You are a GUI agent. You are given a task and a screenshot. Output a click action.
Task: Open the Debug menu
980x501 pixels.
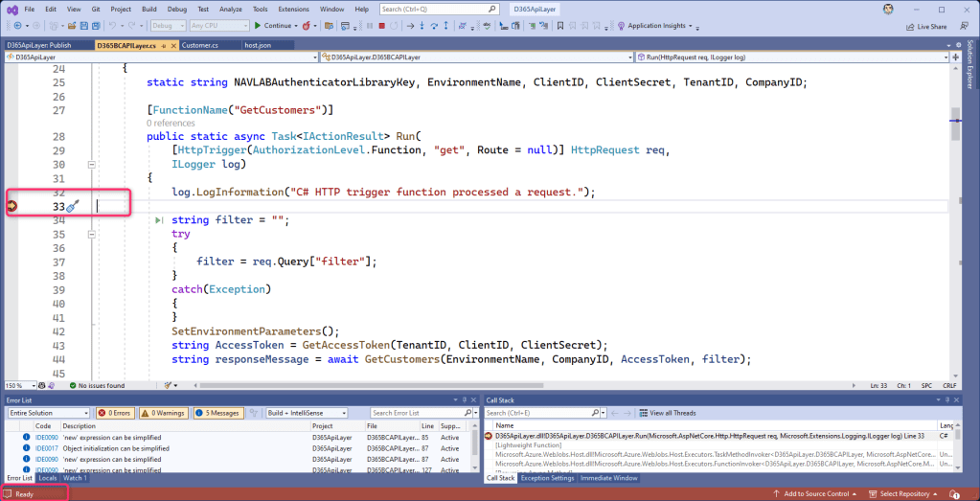click(x=177, y=9)
